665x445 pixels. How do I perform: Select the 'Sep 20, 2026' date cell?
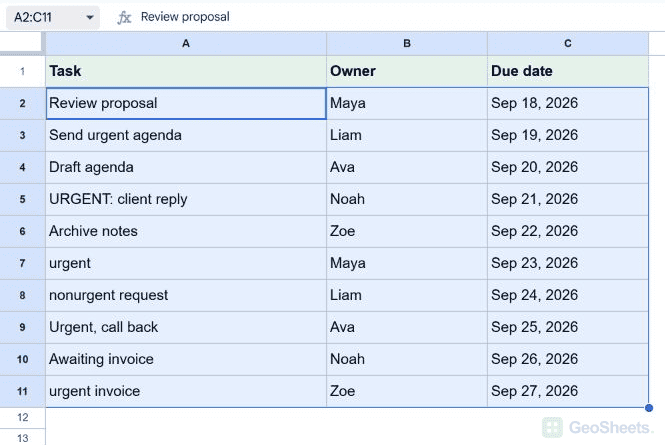click(568, 168)
